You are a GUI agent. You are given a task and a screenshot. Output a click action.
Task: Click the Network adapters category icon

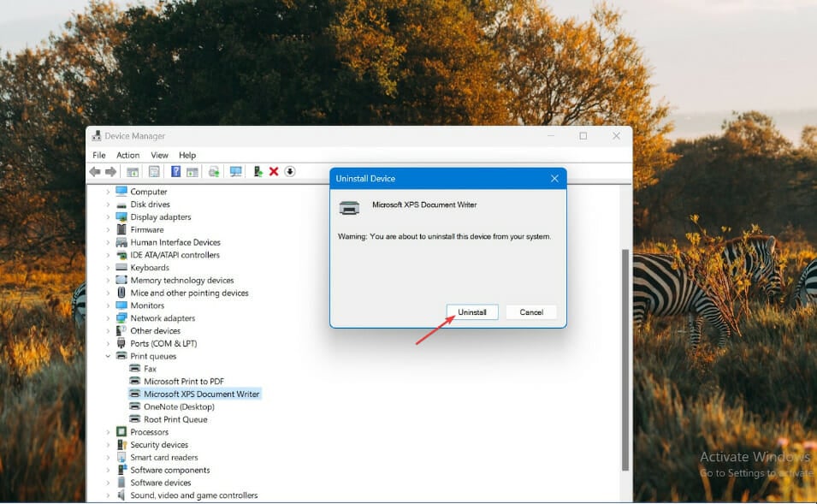[121, 318]
